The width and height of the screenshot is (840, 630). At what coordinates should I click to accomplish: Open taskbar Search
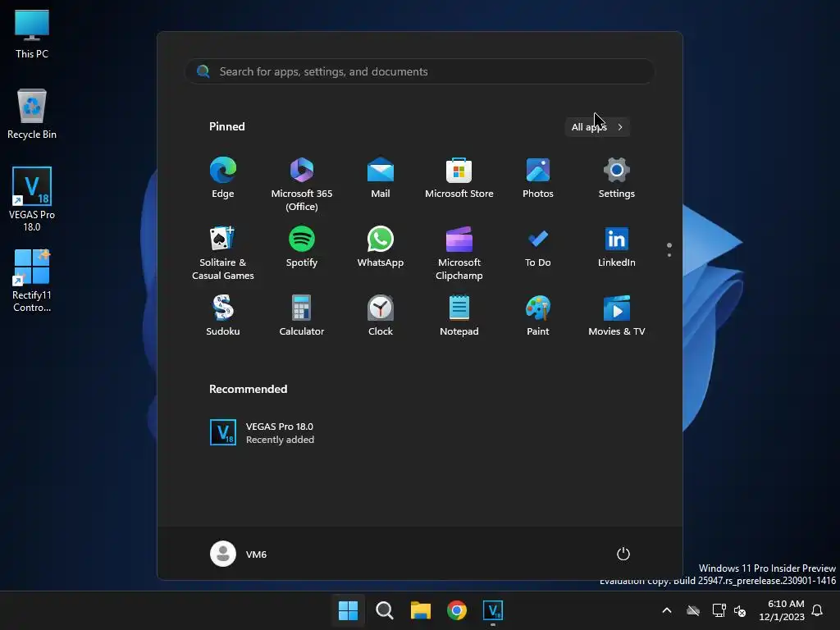384,610
